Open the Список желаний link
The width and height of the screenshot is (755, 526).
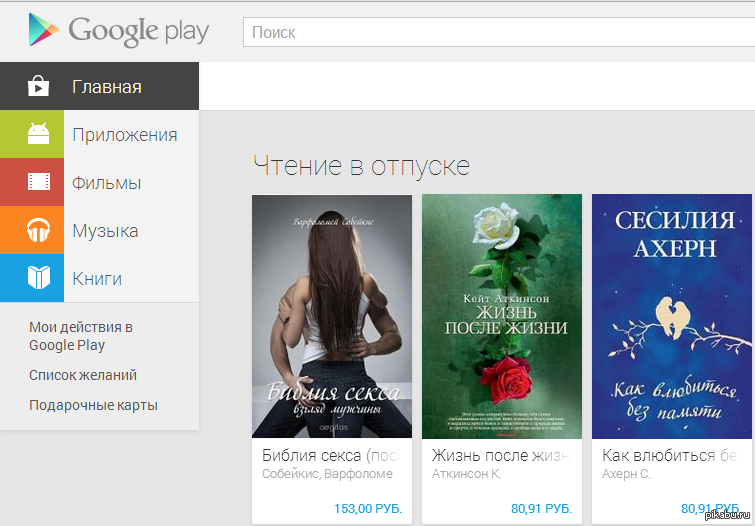tap(83, 375)
